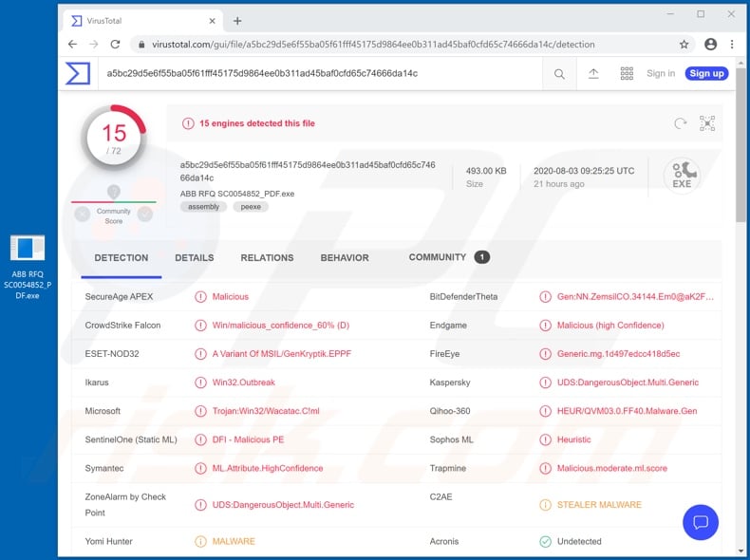Click the Win32.Outbreak Ikarus result
The width and height of the screenshot is (750, 560).
[x=243, y=383]
